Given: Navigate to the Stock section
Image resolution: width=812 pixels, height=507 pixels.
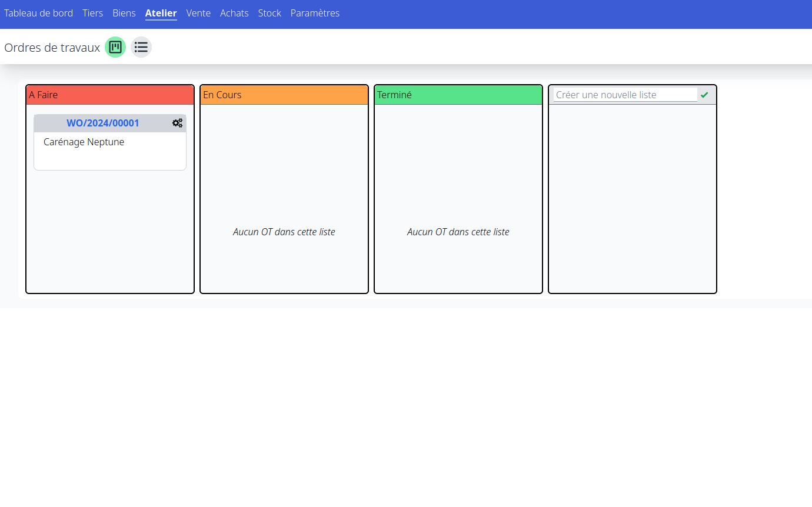Looking at the screenshot, I should click(x=269, y=13).
